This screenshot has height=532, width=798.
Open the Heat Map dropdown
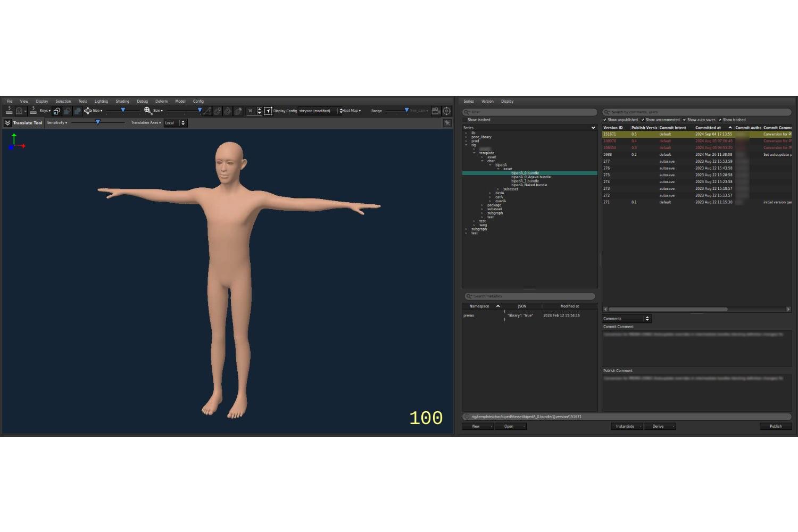351,111
